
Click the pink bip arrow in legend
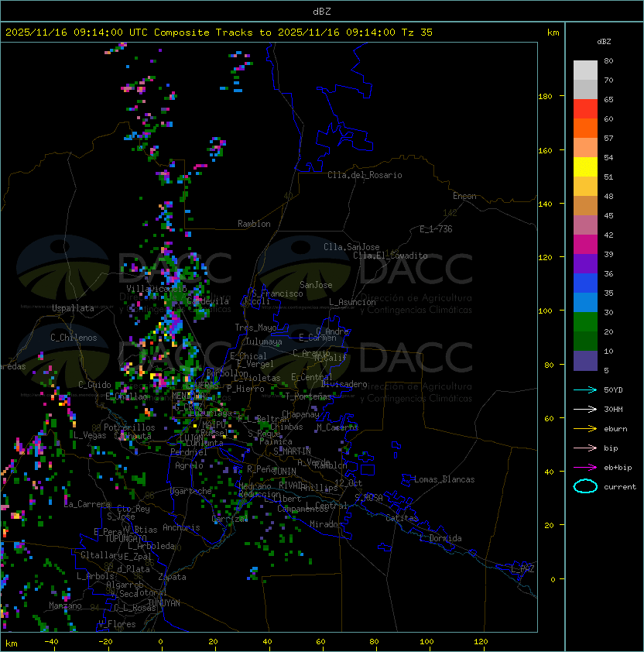coord(585,448)
